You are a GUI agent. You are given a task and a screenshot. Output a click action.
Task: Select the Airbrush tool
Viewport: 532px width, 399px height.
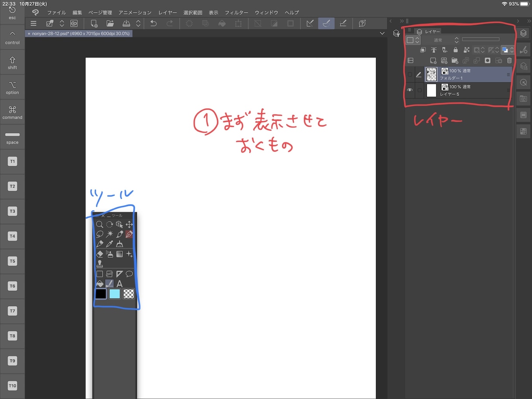pos(109,254)
